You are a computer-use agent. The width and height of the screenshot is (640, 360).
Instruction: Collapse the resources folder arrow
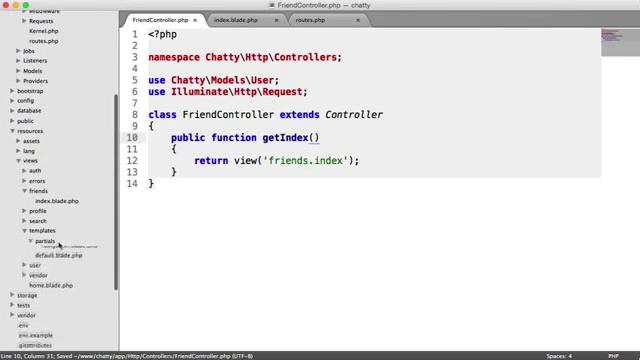(12, 131)
